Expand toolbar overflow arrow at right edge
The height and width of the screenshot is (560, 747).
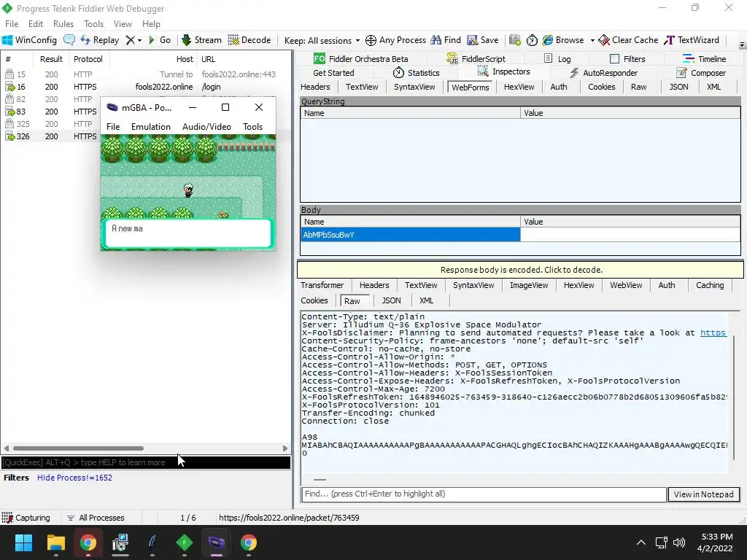pyautogui.click(x=742, y=44)
